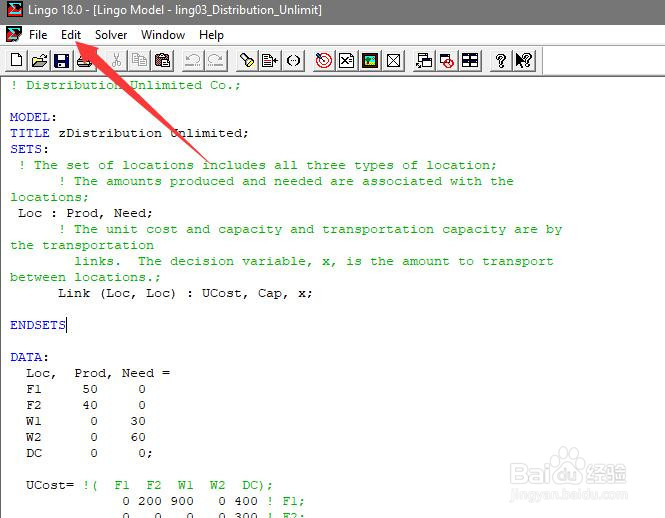Click value 40 in the F2 row

[90, 406]
